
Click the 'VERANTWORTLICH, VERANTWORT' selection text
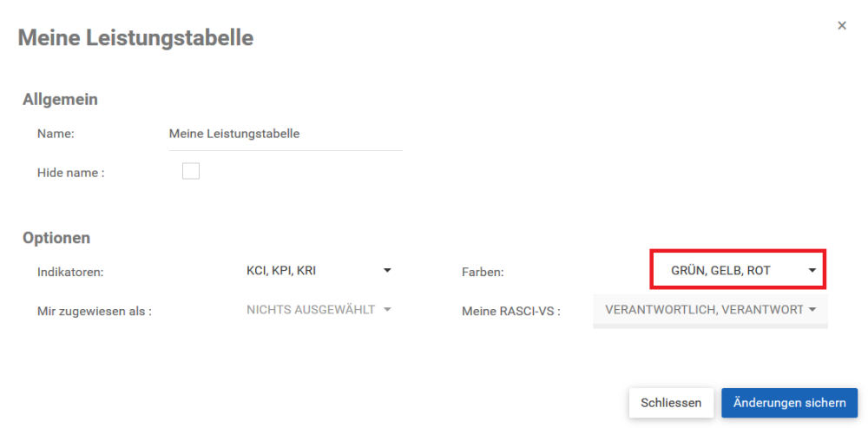[704, 310]
